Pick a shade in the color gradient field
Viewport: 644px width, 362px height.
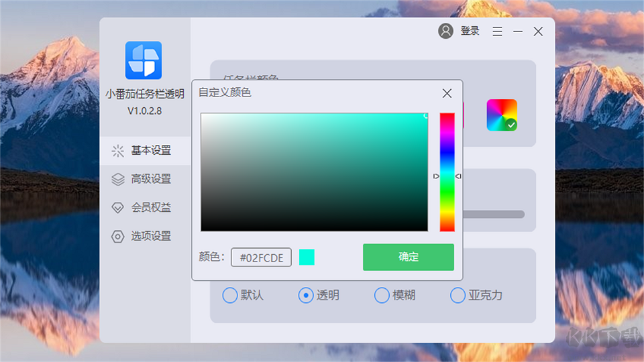click(x=314, y=172)
